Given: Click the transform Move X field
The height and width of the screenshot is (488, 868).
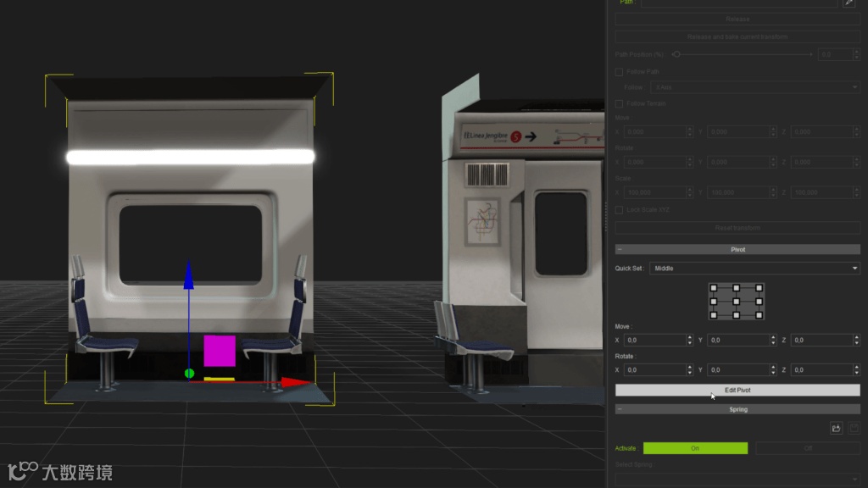Looking at the screenshot, I should click(654, 131).
